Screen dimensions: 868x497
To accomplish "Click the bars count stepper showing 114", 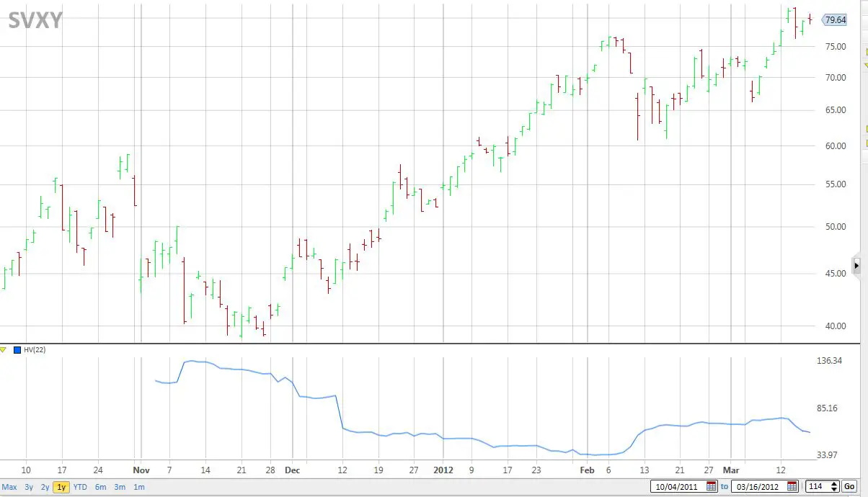I will tap(822, 486).
